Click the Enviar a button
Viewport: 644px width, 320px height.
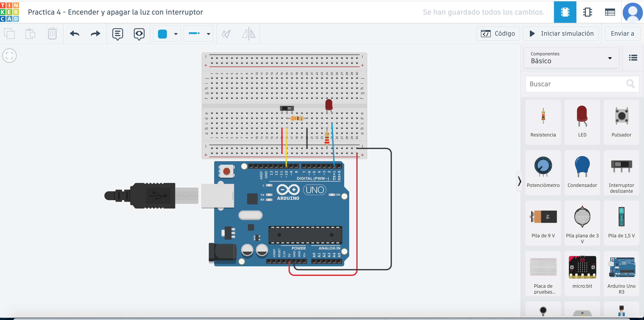tap(622, 34)
